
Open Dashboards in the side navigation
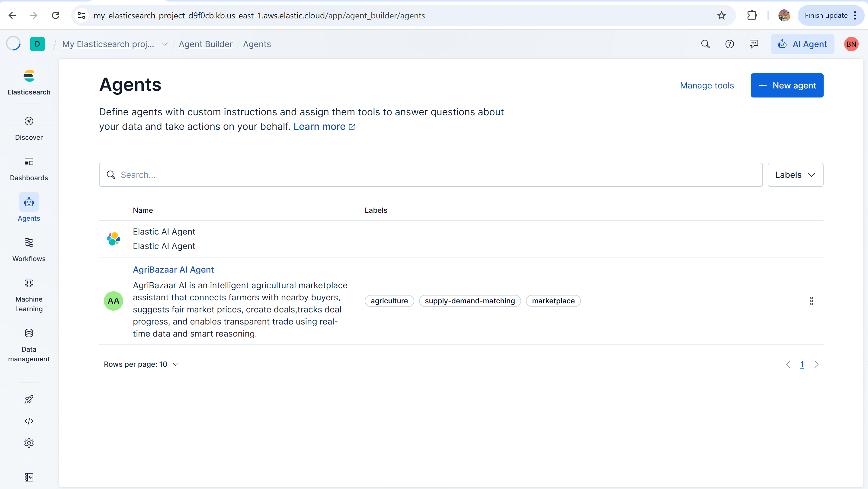[29, 168]
